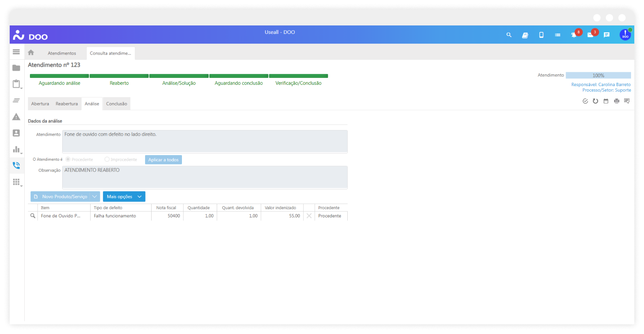Open the comments icon beside printer
The image size is (644, 334).
627,101
